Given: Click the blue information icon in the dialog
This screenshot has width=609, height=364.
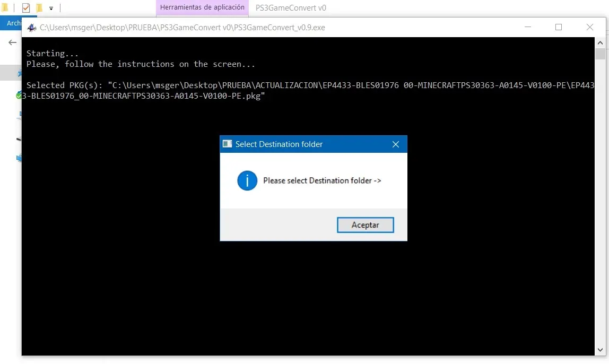Looking at the screenshot, I should (247, 180).
